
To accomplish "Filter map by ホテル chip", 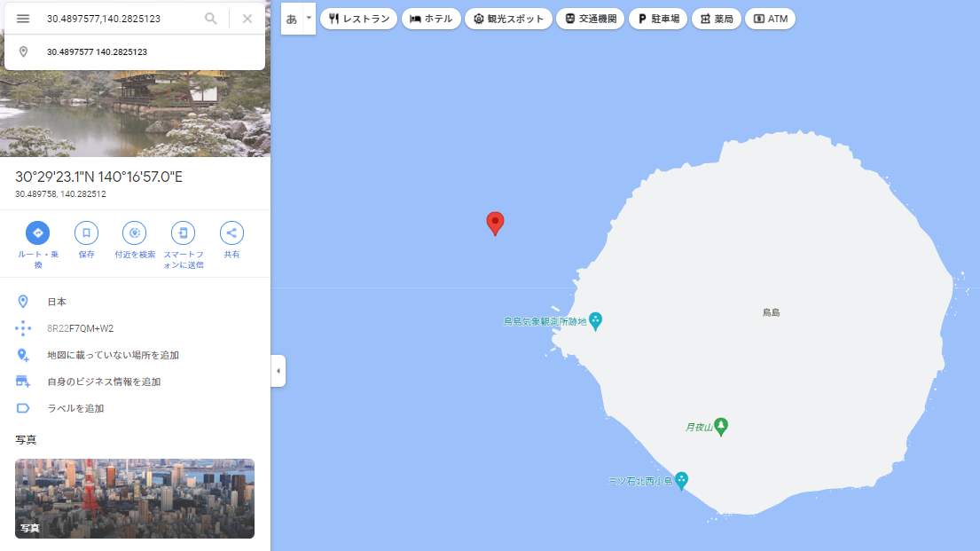I will pos(431,19).
